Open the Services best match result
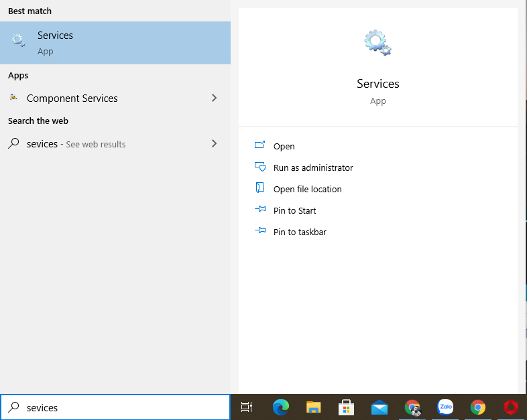The width and height of the screenshot is (527, 420). (115, 43)
